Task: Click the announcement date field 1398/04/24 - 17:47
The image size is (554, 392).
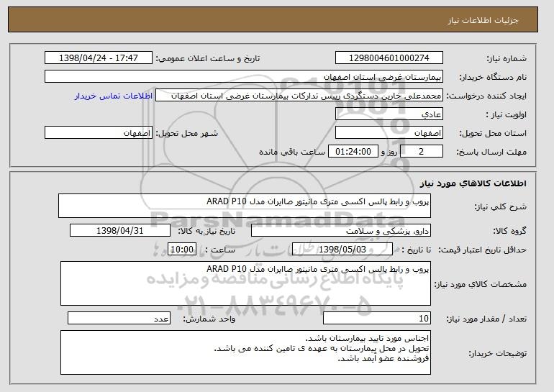Action: (99, 58)
